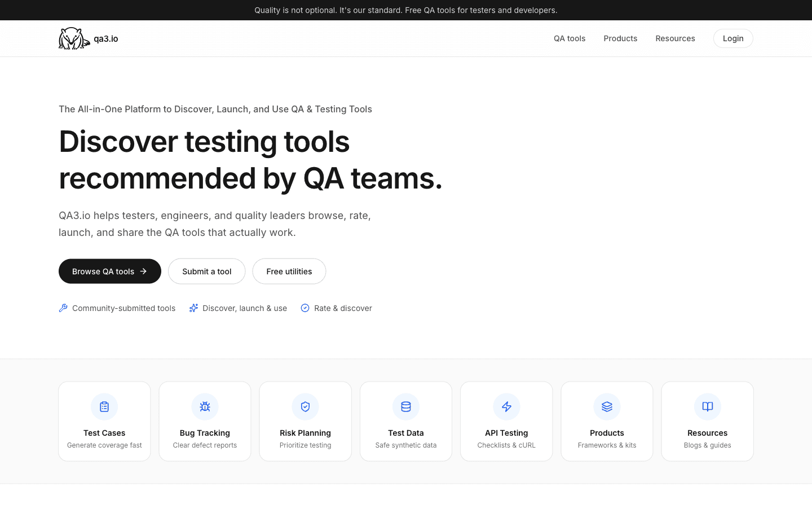Click 'Generate coverage fast' subtitle
The height and width of the screenshot is (508, 812).
click(104, 445)
